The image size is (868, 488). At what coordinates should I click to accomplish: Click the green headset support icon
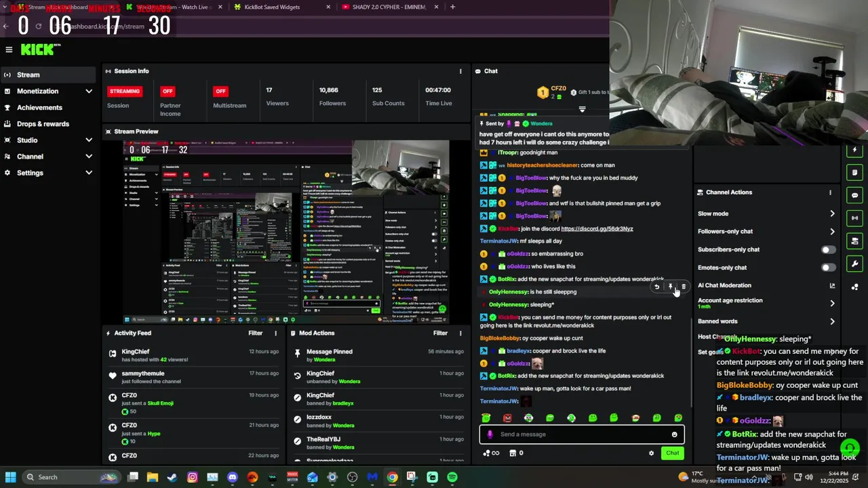point(850,448)
